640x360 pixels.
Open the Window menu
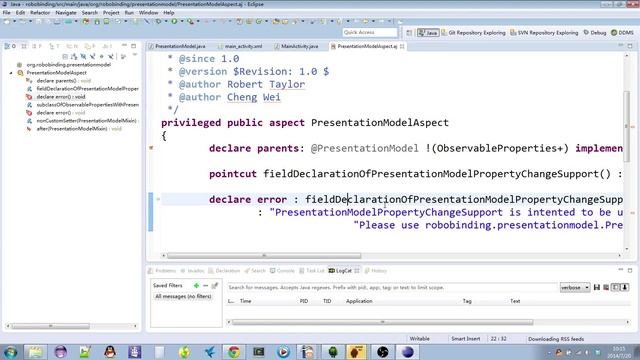(x=148, y=13)
